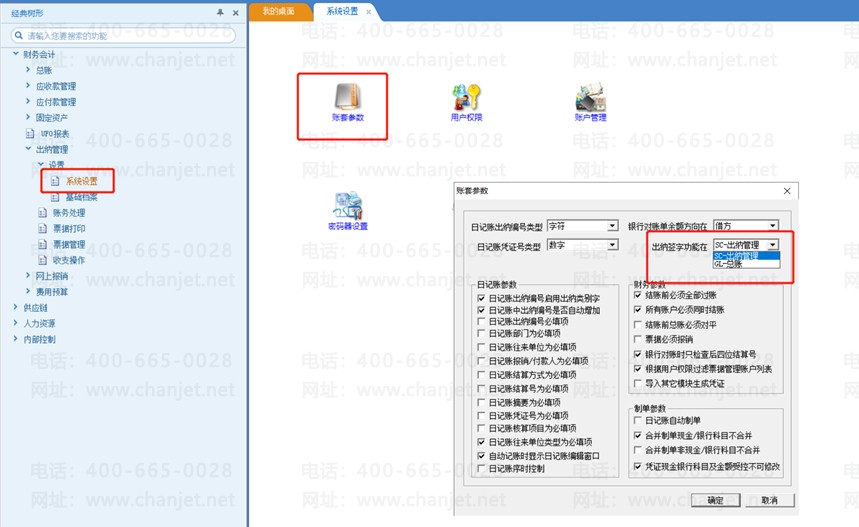Click the 出纳签字功能在 dropdown arrow
This screenshot has width=859, height=527.
(772, 245)
